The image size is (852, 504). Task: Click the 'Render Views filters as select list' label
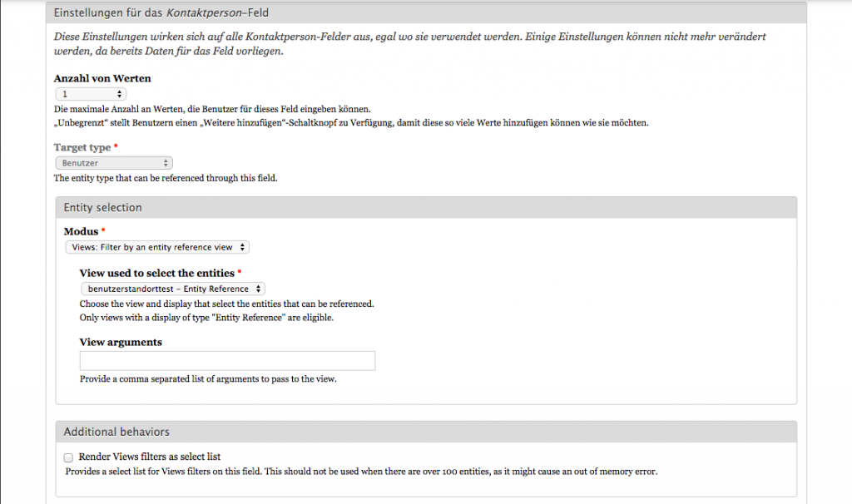(149, 457)
